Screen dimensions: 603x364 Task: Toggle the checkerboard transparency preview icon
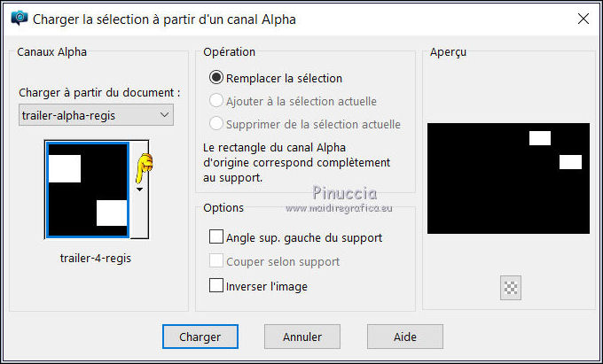511,287
